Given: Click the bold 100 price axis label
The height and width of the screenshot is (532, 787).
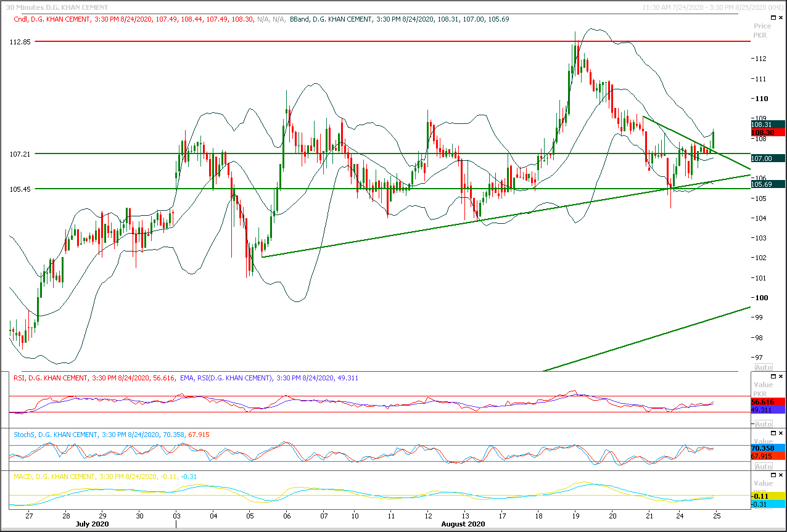Looking at the screenshot, I should pyautogui.click(x=762, y=298).
